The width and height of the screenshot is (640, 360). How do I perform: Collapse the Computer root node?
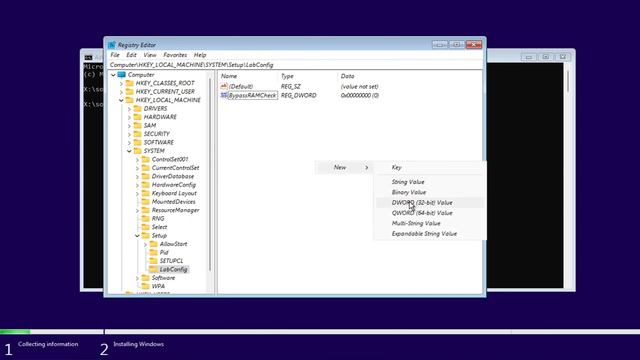[x=113, y=75]
